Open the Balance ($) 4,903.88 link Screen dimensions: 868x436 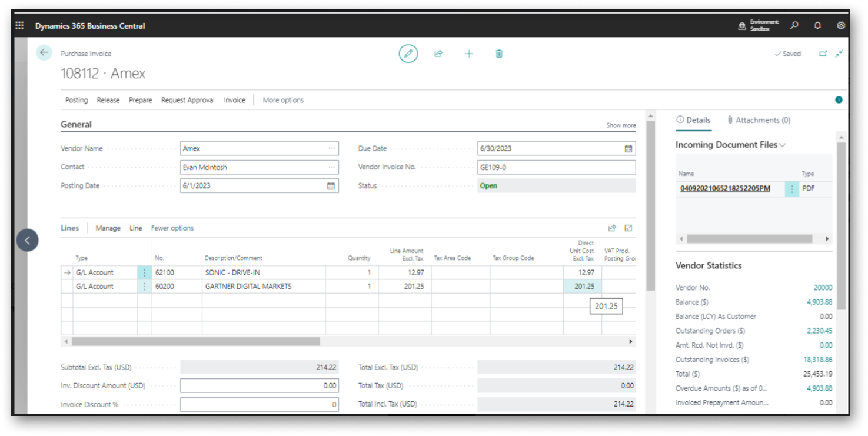[819, 302]
